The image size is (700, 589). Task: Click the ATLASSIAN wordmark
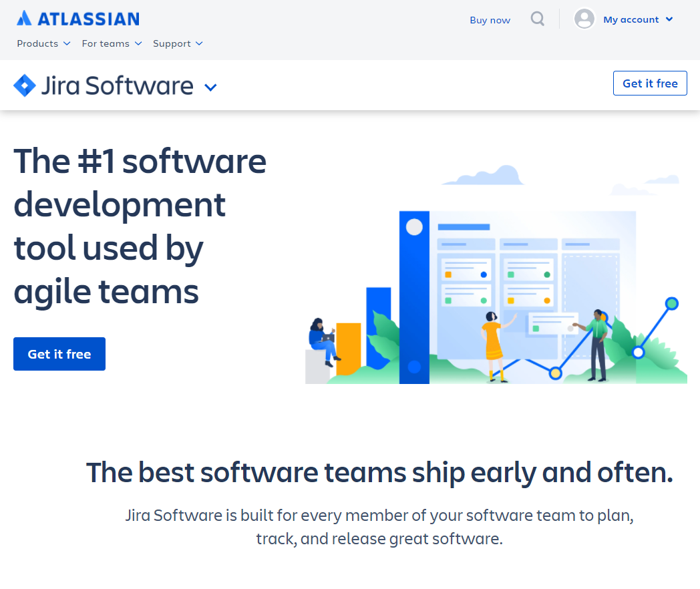tap(88, 19)
